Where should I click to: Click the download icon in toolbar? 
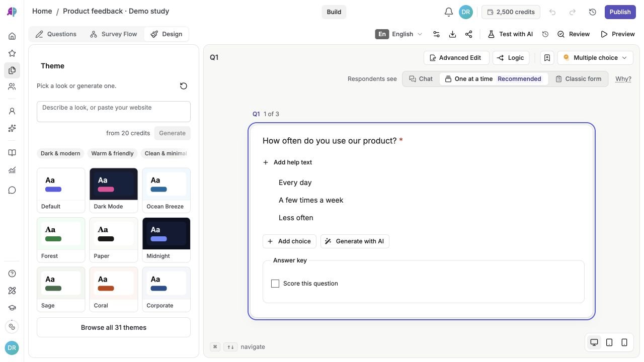point(452,34)
